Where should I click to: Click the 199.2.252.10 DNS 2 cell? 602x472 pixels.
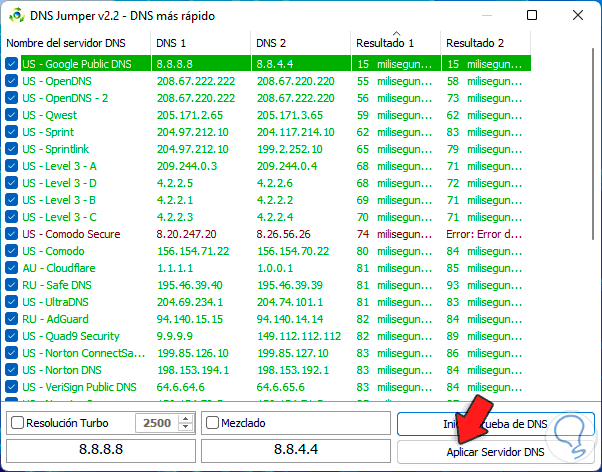[x=290, y=149]
